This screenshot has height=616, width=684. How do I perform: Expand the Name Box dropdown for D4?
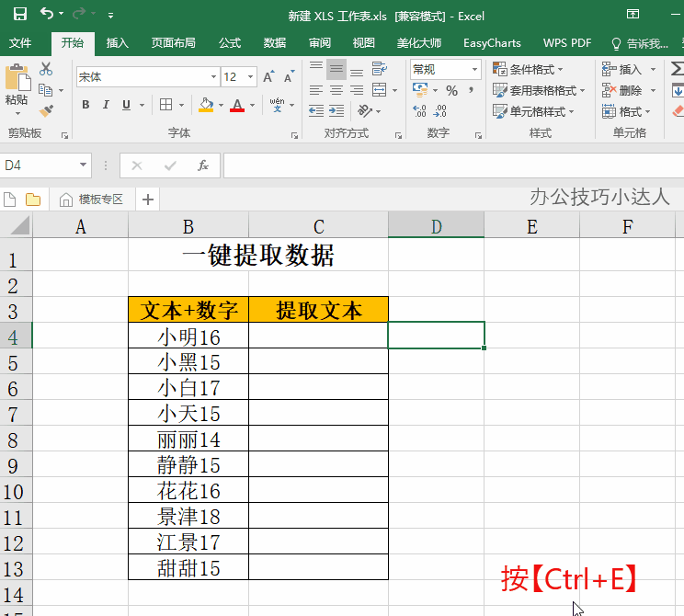83,165
